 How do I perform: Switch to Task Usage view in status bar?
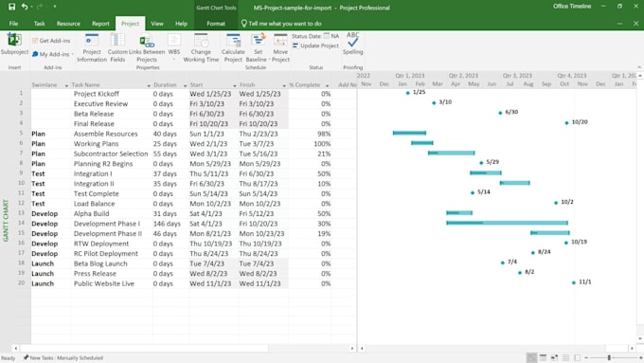(543, 357)
